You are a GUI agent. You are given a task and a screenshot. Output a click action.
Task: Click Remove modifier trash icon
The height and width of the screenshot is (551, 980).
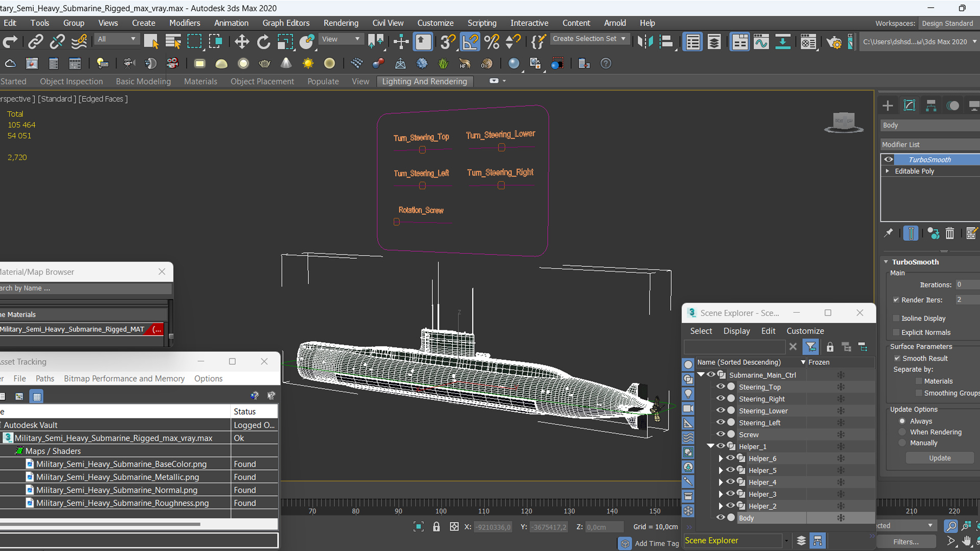949,233
